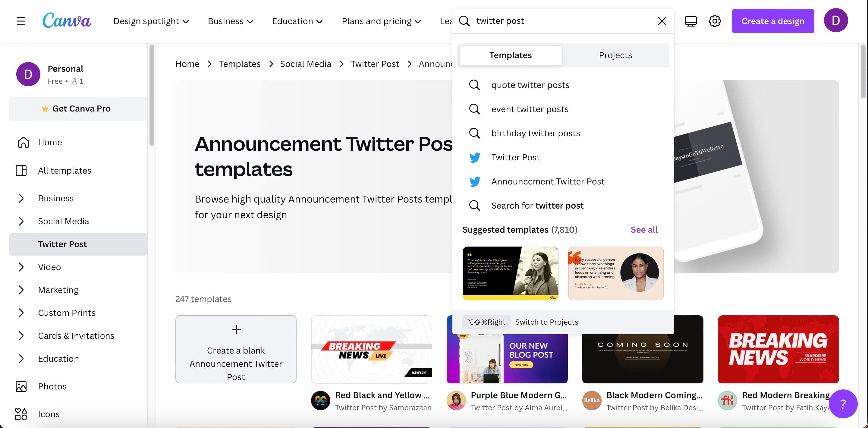
Task: Expand the Business category in the sidebar
Action: (x=21, y=198)
